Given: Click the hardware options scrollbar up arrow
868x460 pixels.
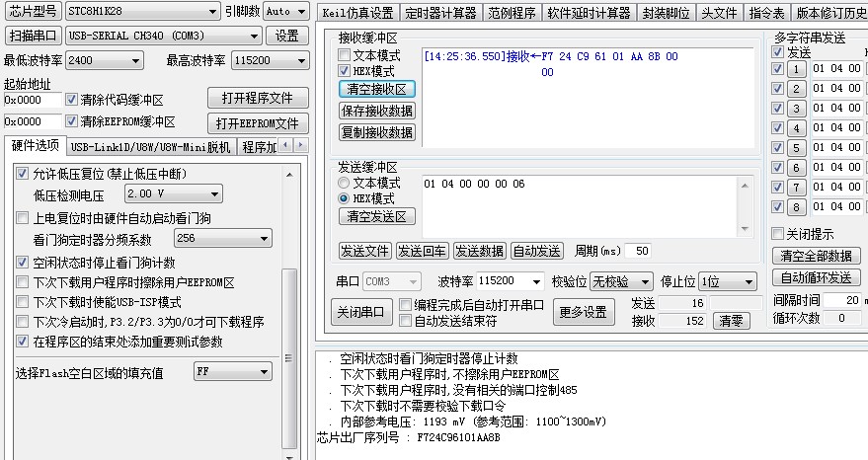Looking at the screenshot, I should tap(289, 175).
